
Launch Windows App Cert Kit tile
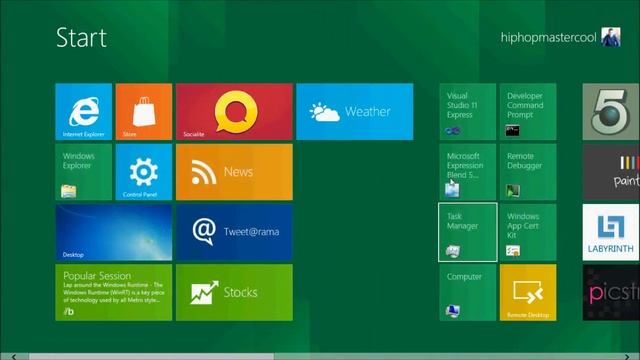tap(528, 232)
